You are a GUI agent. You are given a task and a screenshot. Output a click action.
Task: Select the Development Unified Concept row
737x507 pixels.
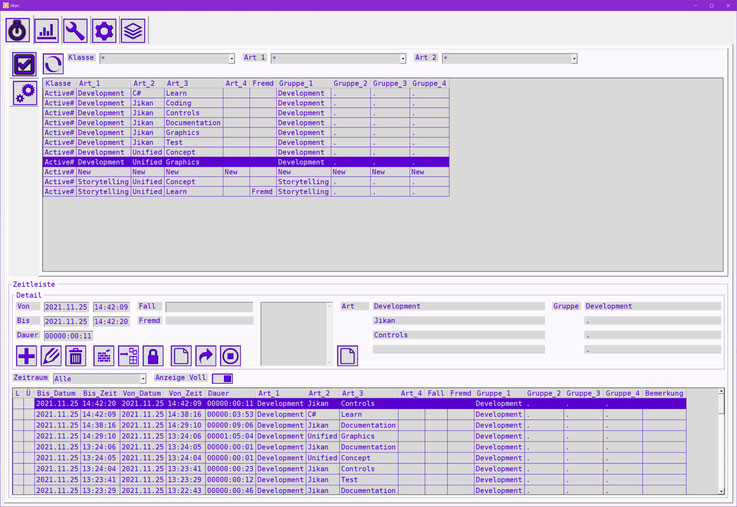[x=246, y=152]
